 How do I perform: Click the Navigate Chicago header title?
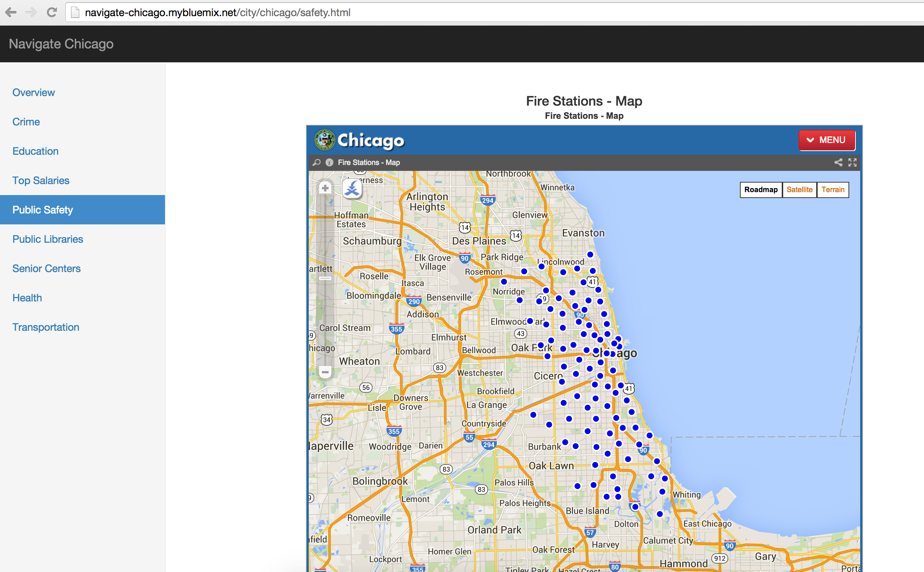click(61, 44)
